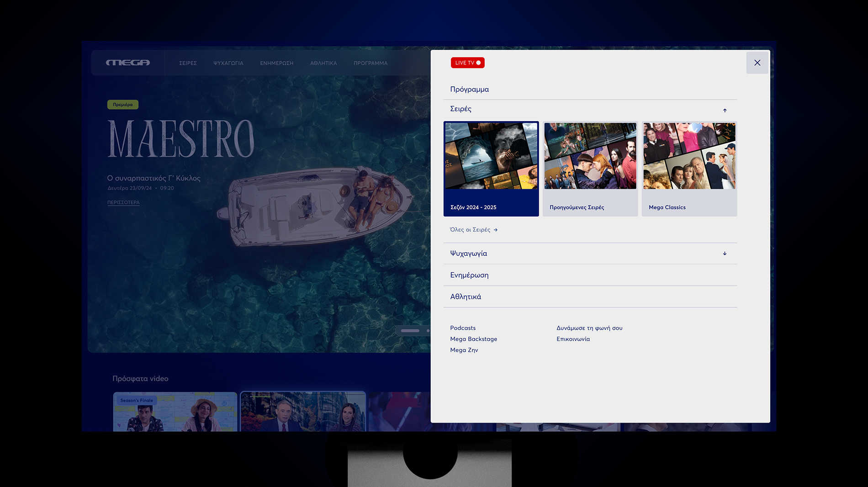Click the Πρεμιέρα badge on hero
868x487 pixels.
[123, 105]
